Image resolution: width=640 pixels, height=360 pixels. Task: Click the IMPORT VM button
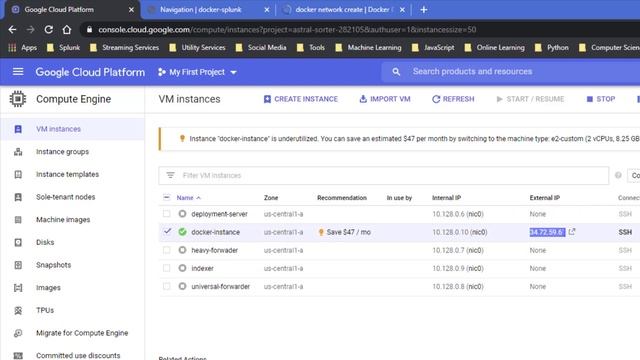[x=385, y=99]
